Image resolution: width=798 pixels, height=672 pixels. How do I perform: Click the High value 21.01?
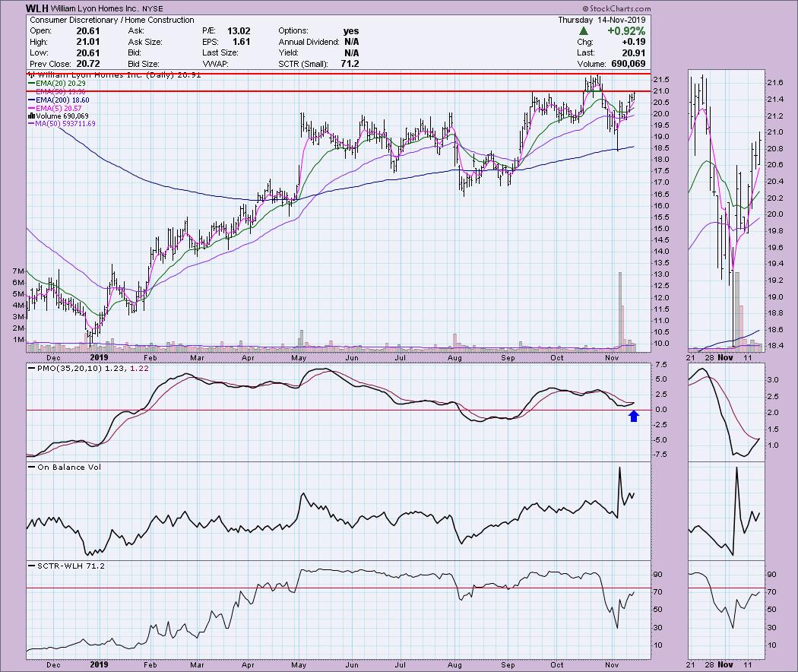(x=88, y=43)
